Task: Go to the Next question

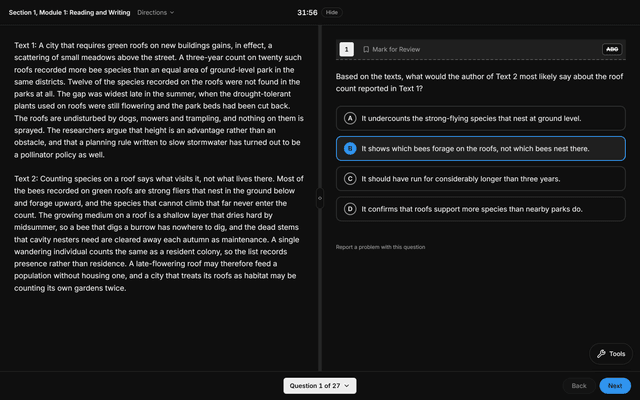Action: (615, 386)
